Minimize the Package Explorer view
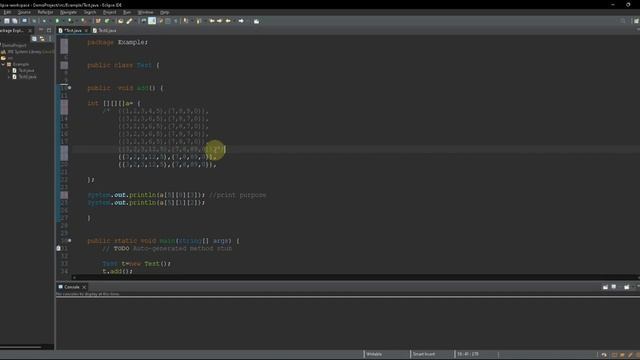 (x=41, y=30)
